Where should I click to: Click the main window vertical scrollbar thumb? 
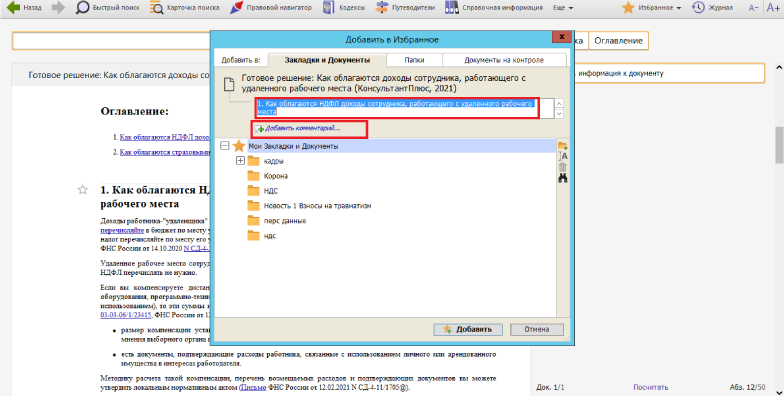click(779, 144)
